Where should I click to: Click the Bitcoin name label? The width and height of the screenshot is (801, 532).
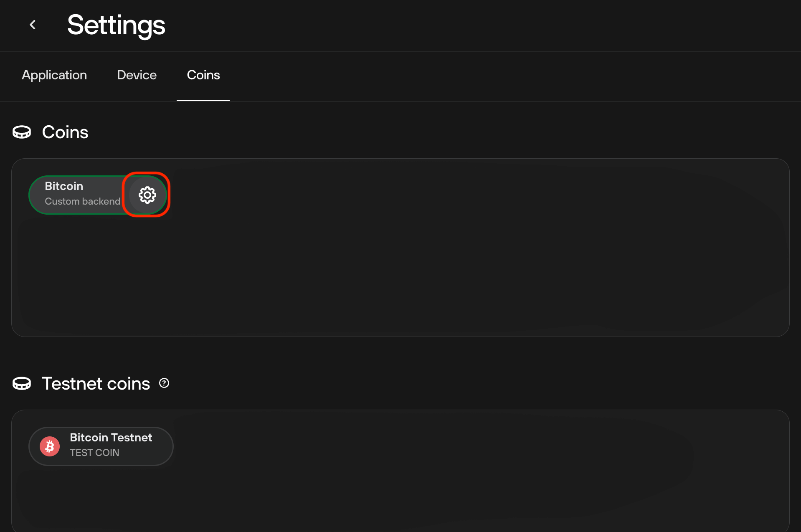click(64, 186)
